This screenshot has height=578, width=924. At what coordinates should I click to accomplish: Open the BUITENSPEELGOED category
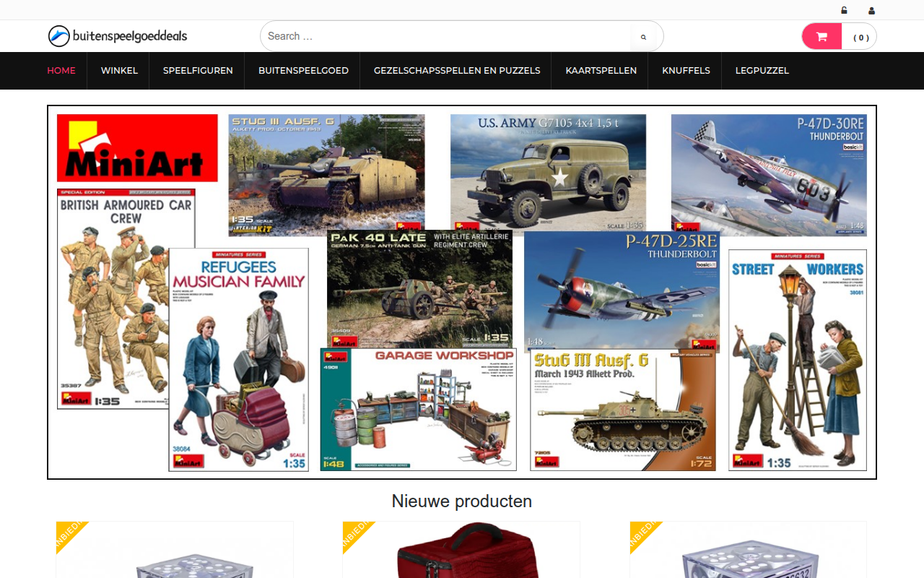point(303,71)
